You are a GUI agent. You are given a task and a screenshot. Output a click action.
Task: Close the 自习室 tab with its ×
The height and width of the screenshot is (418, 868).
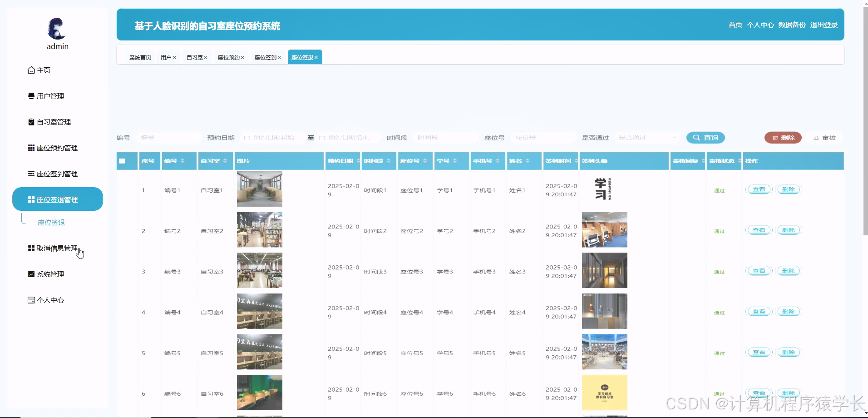[x=206, y=58]
